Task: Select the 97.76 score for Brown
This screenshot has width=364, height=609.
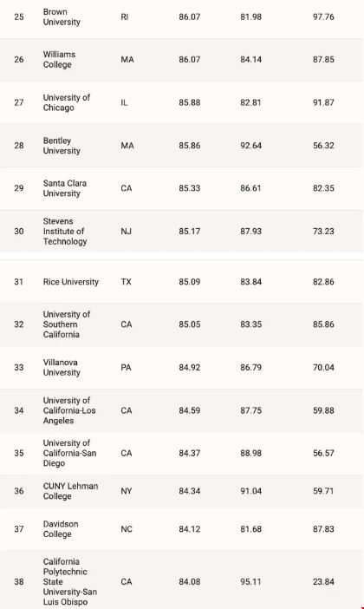Action: [x=323, y=17]
